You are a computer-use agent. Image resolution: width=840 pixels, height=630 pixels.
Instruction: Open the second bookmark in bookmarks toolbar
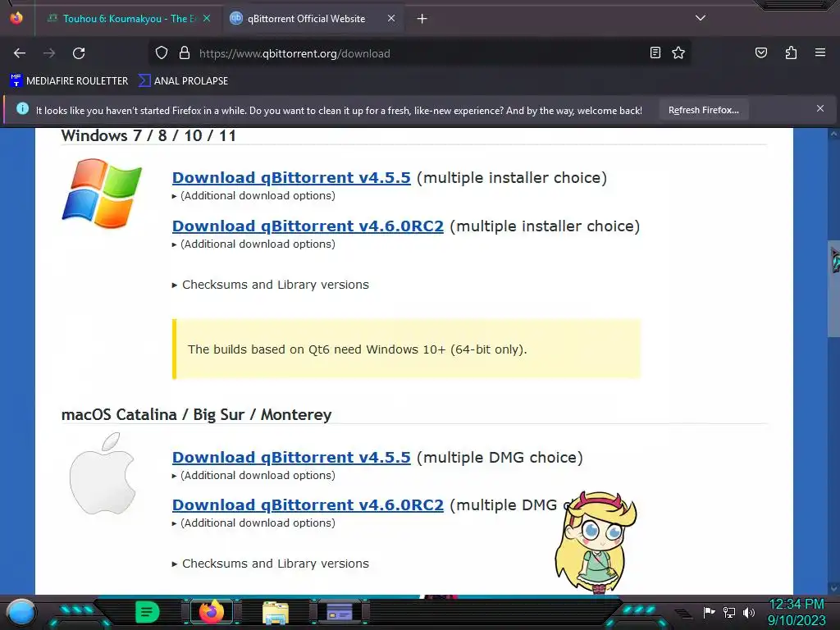click(x=183, y=81)
